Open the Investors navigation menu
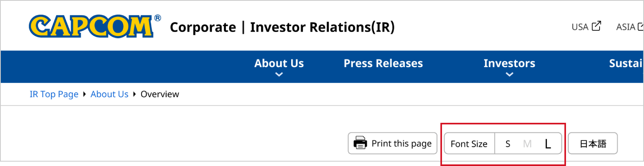The height and width of the screenshot is (166, 644). pos(509,63)
